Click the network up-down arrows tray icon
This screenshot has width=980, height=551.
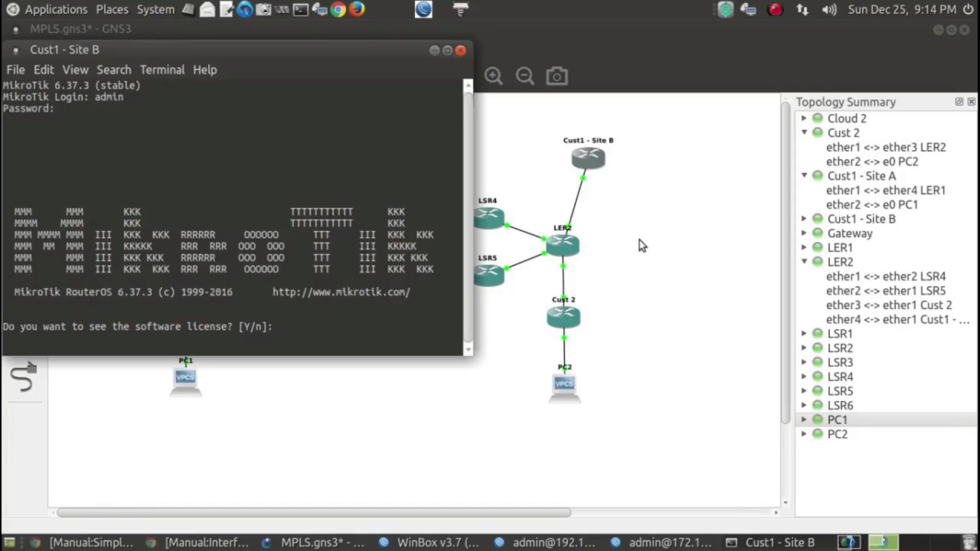click(x=802, y=9)
